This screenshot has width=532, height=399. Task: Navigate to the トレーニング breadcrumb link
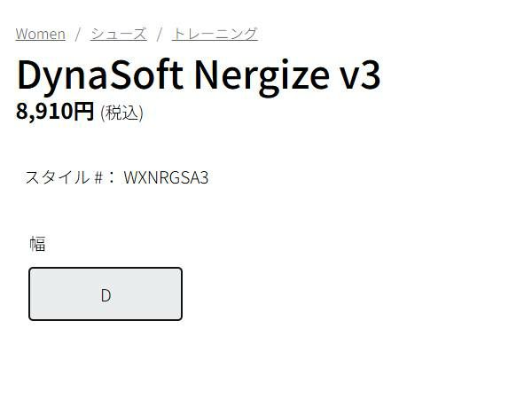point(215,34)
